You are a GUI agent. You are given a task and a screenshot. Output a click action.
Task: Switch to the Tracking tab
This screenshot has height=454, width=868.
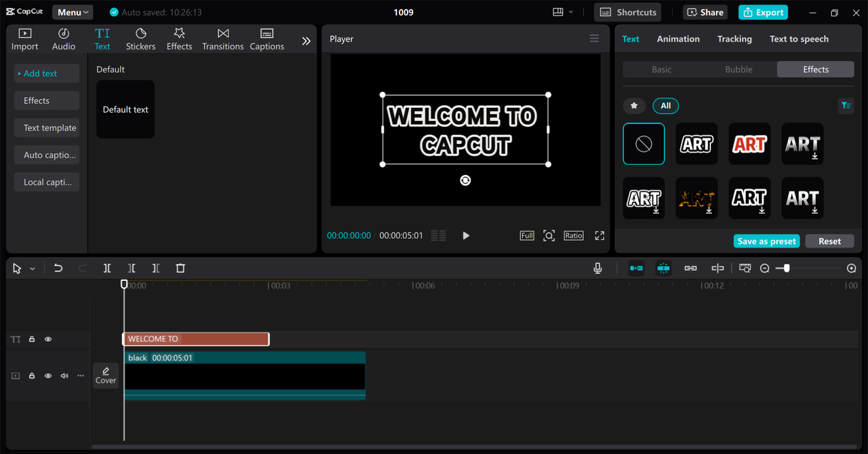(x=734, y=39)
